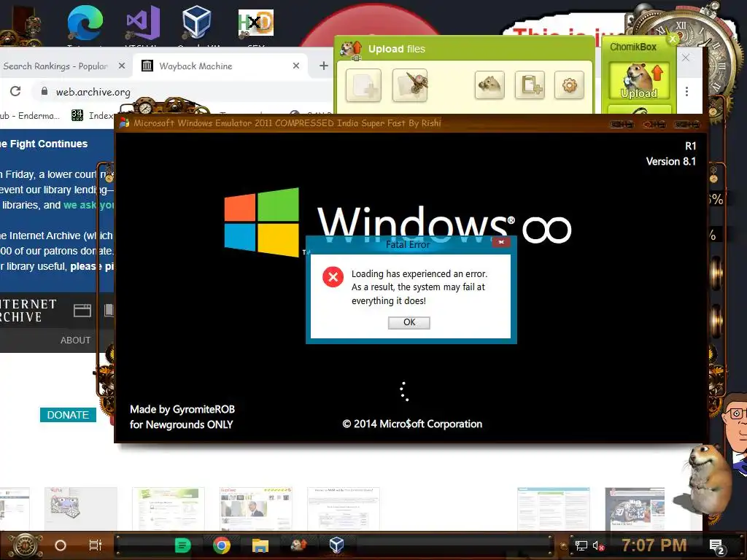Screen dimensions: 747x560
Task: Click the steampunk Start button
Action: coord(25,545)
